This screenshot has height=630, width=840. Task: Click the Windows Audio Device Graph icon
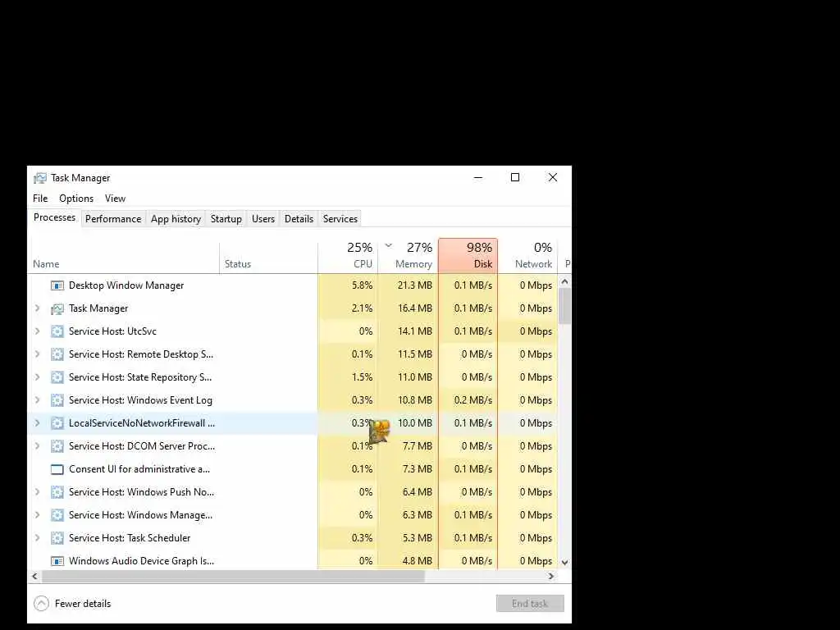[x=57, y=561]
